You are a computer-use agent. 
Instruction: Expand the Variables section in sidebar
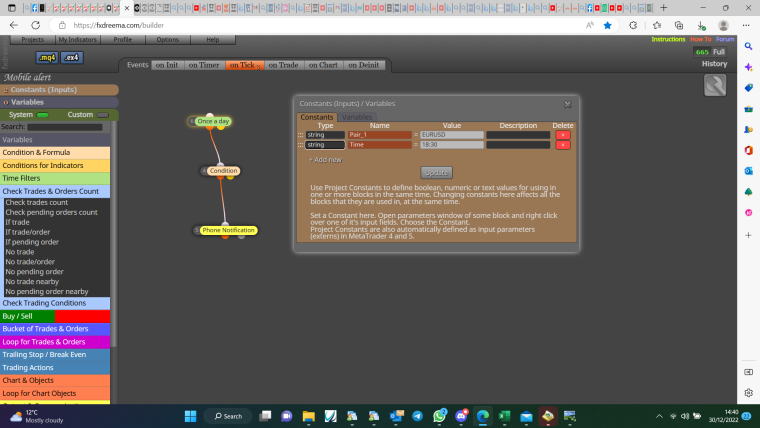59,102
